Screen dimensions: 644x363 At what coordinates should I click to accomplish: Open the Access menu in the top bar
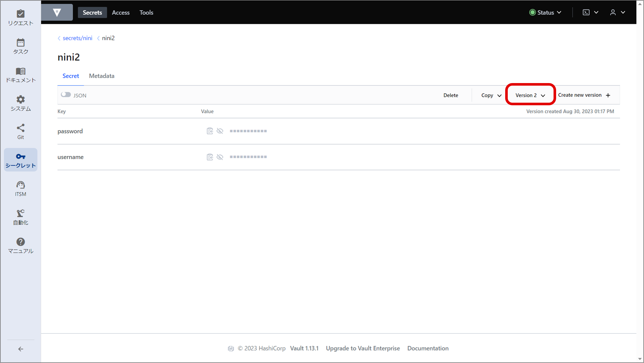coord(121,12)
